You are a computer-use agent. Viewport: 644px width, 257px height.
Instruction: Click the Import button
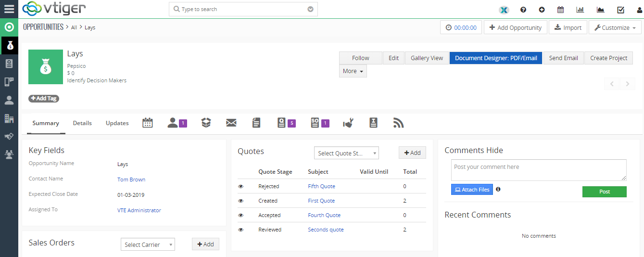tap(568, 27)
